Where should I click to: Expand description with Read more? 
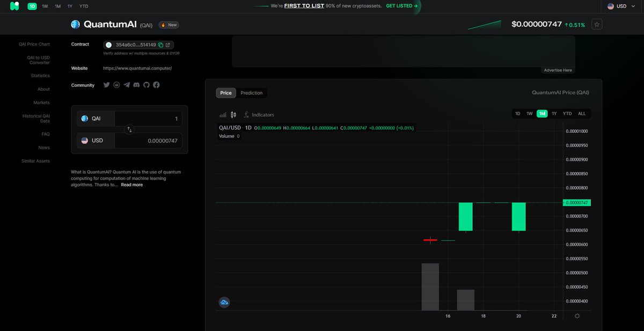coord(131,184)
